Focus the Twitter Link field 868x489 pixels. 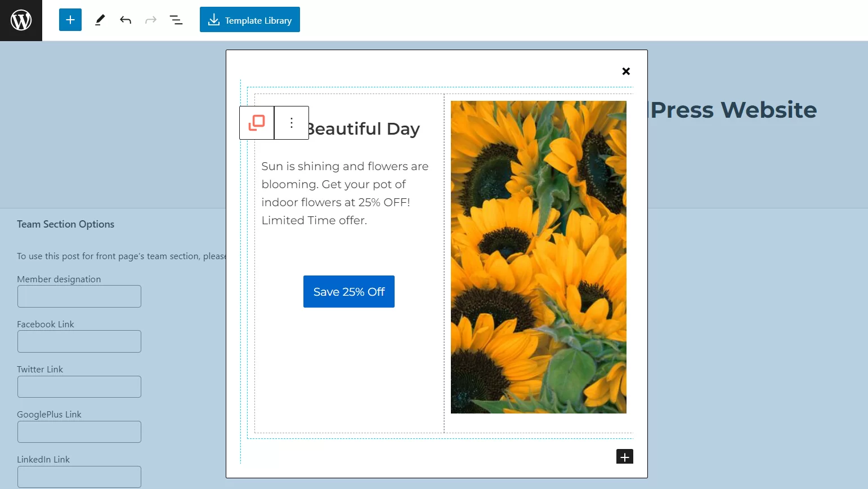(79, 387)
